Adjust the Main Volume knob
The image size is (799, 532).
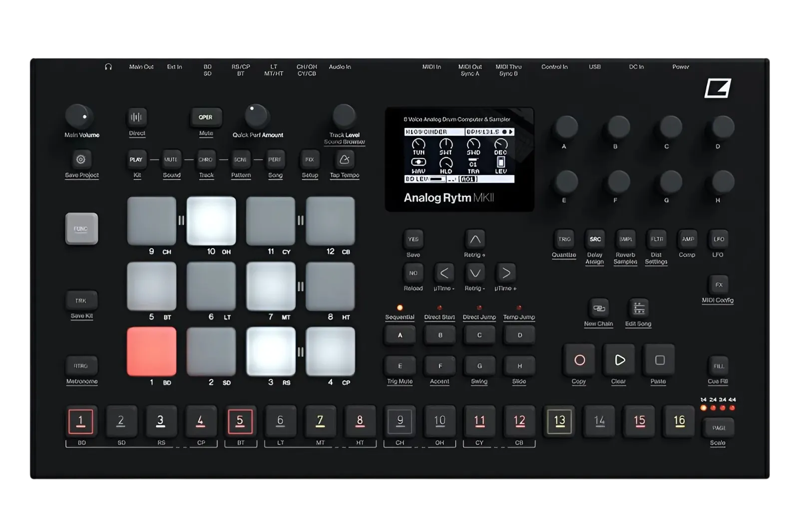(78, 117)
